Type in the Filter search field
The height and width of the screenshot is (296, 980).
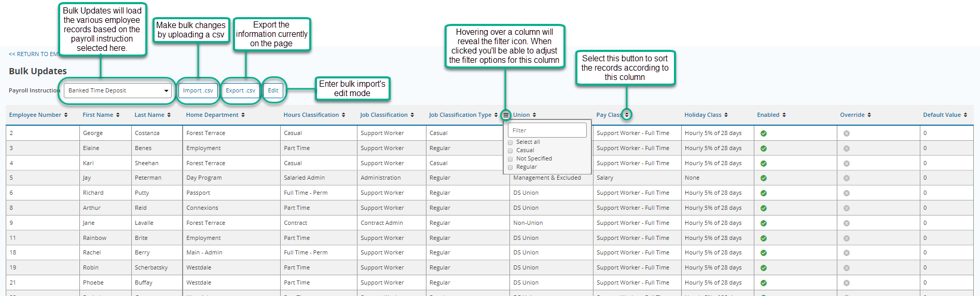547,130
